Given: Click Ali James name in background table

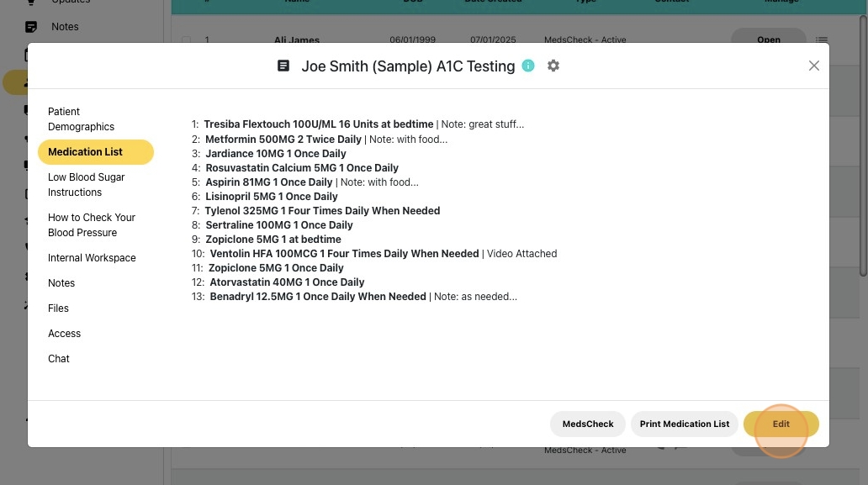Looking at the screenshot, I should coord(297,40).
